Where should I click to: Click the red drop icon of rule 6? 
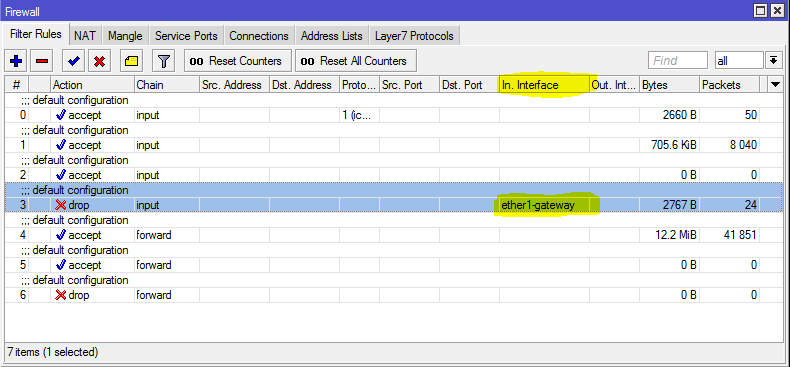point(61,295)
